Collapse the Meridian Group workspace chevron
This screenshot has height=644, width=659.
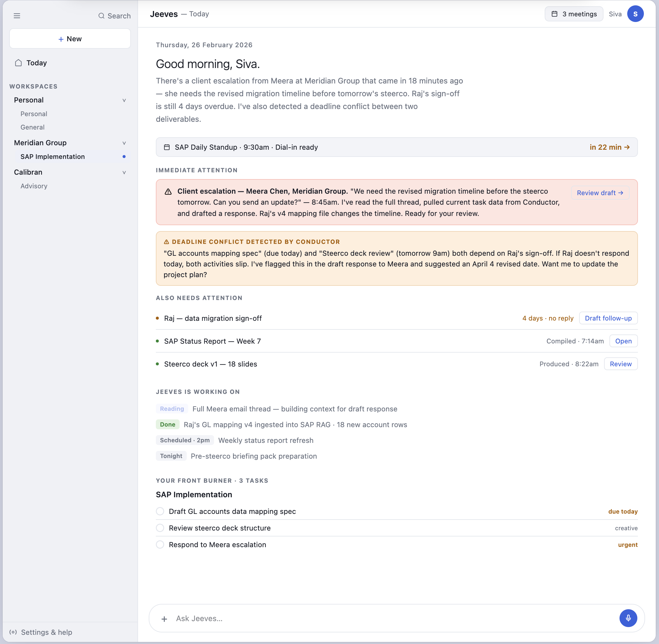(124, 143)
